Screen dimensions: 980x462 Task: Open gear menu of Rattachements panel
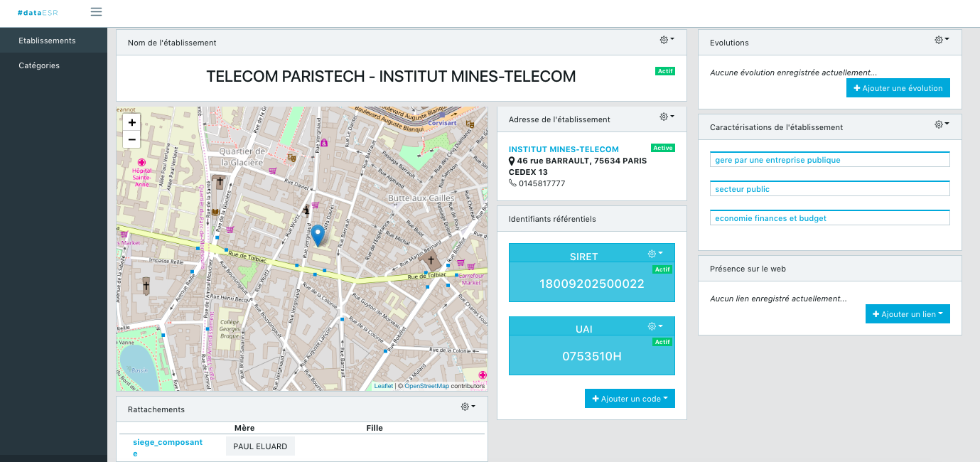tap(468, 407)
